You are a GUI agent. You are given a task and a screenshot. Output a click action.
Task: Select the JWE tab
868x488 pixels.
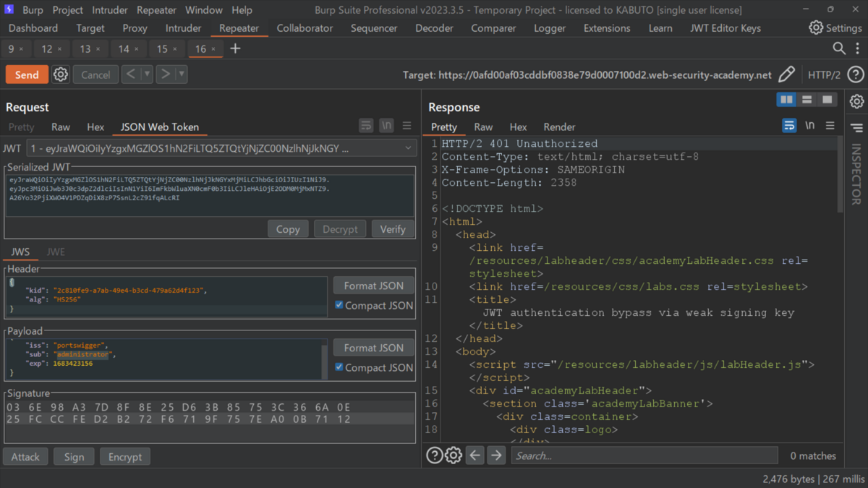pos(56,252)
